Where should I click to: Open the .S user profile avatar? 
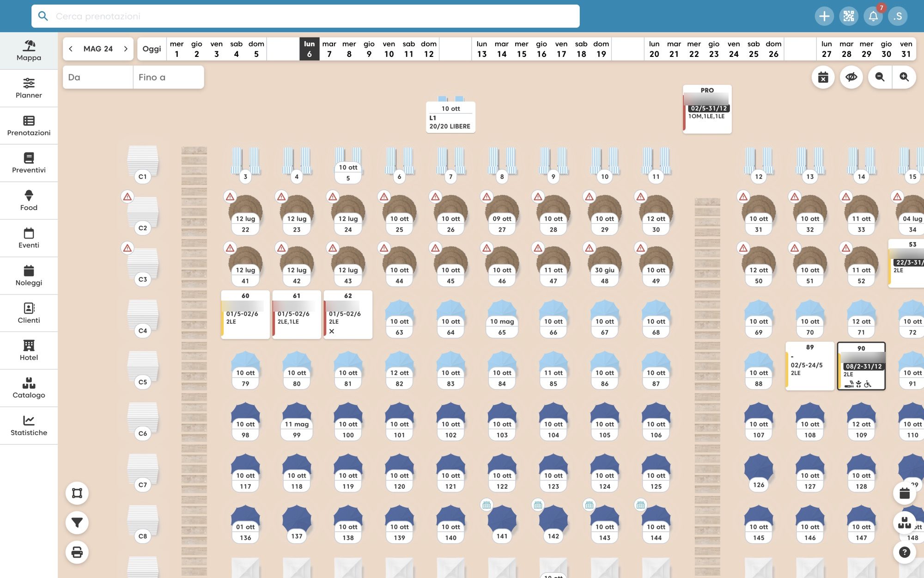pyautogui.click(x=898, y=16)
